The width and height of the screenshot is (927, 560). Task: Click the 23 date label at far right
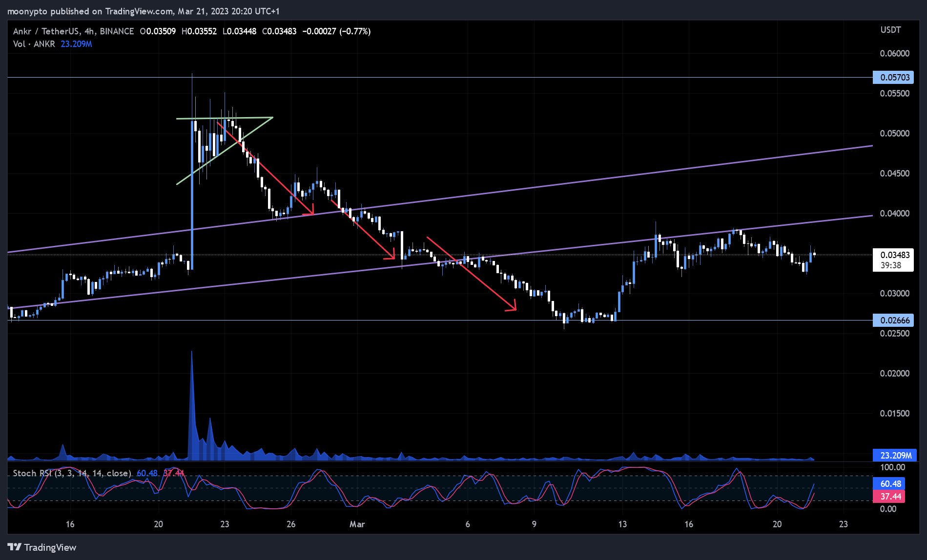click(844, 524)
